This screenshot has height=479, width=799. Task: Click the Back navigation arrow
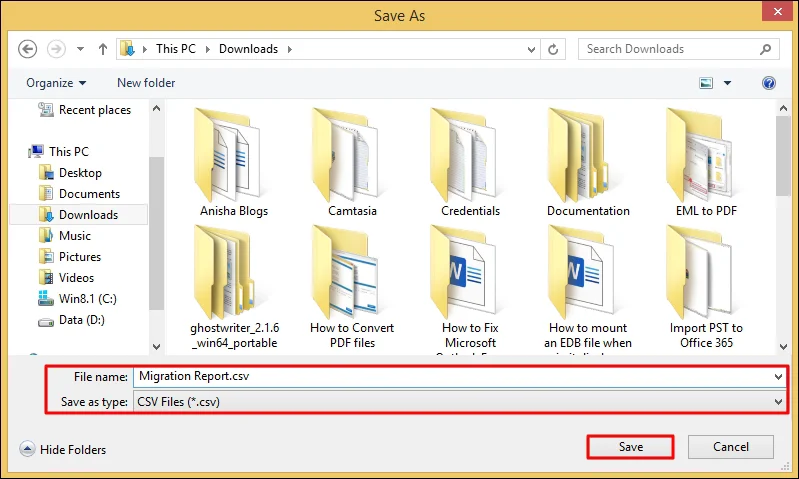click(x=28, y=49)
